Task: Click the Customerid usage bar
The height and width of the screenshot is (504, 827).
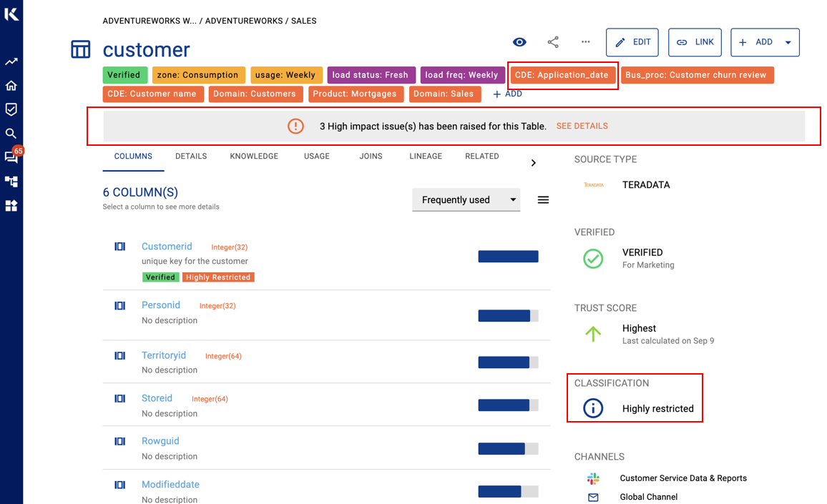Action: click(x=509, y=257)
